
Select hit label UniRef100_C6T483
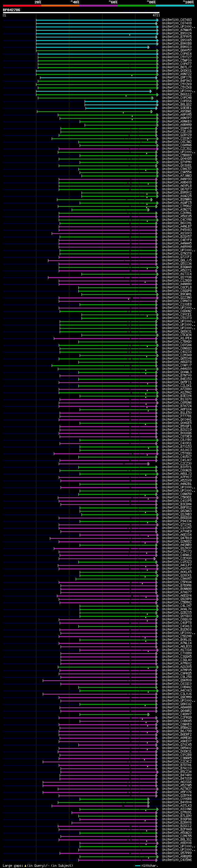click(x=177, y=20)
